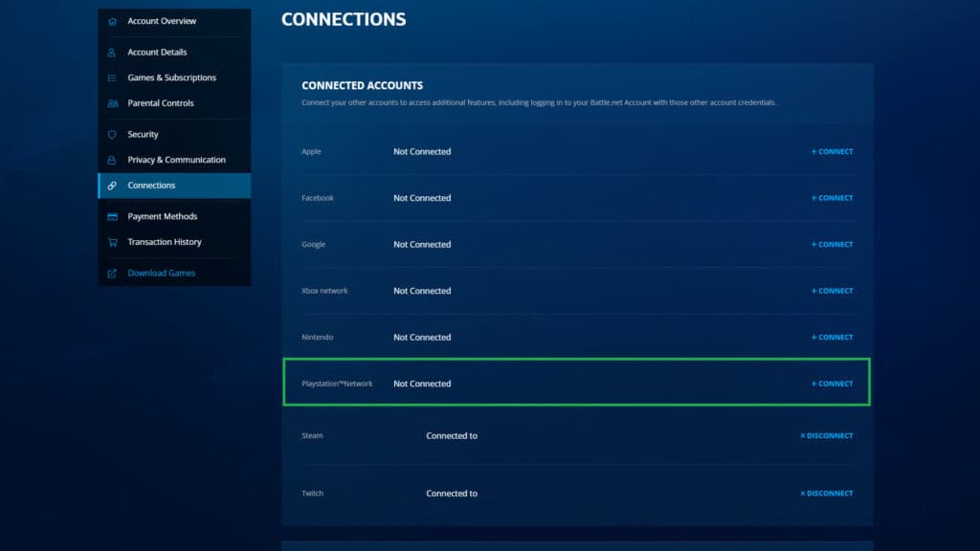Connect an Apple account
The image size is (980, 551).
pyautogui.click(x=831, y=151)
